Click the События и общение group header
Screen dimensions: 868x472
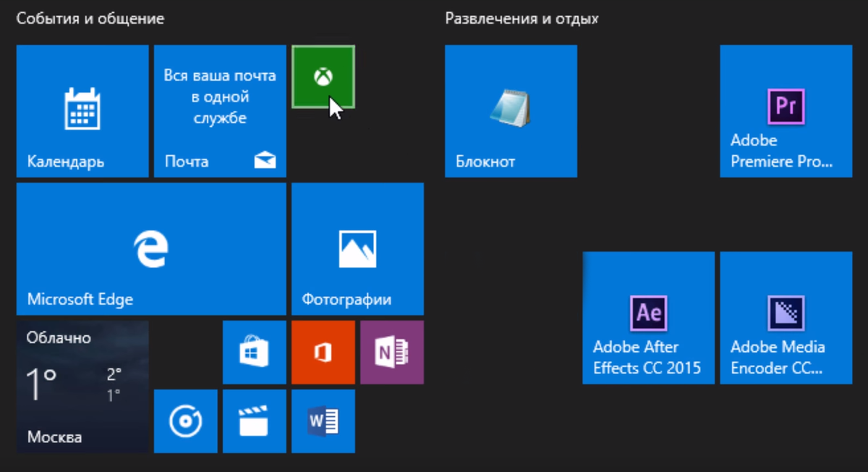90,18
